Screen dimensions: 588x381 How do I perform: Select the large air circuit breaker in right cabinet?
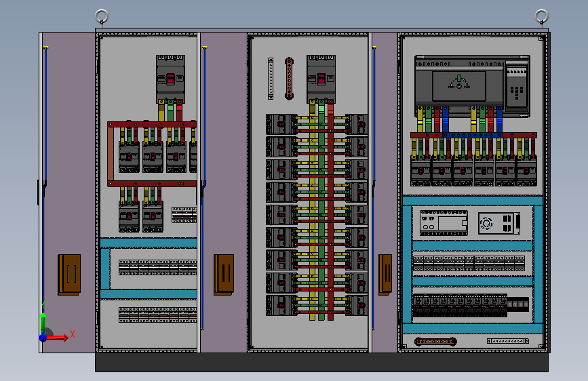472,85
